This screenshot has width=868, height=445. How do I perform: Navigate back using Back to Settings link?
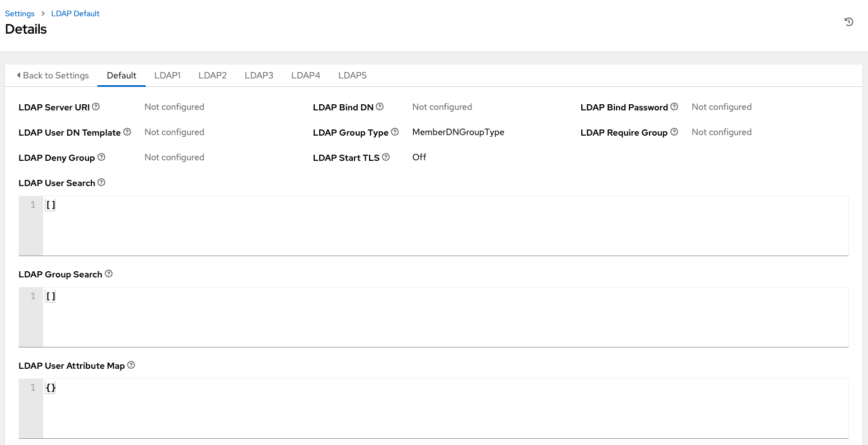pos(53,75)
